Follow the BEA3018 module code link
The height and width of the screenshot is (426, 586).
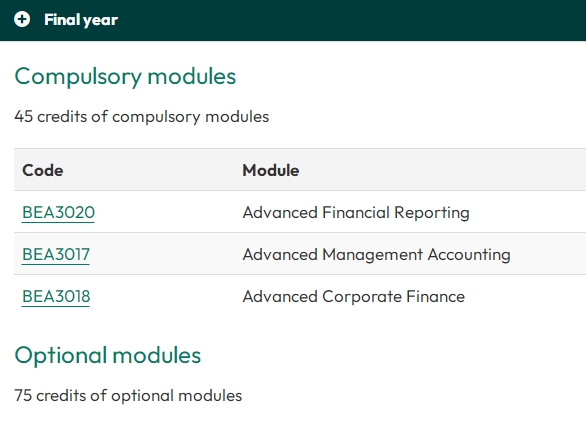pos(56,296)
